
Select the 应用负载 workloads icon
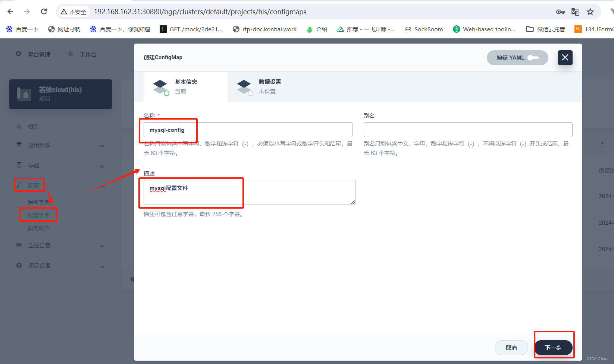(x=19, y=145)
